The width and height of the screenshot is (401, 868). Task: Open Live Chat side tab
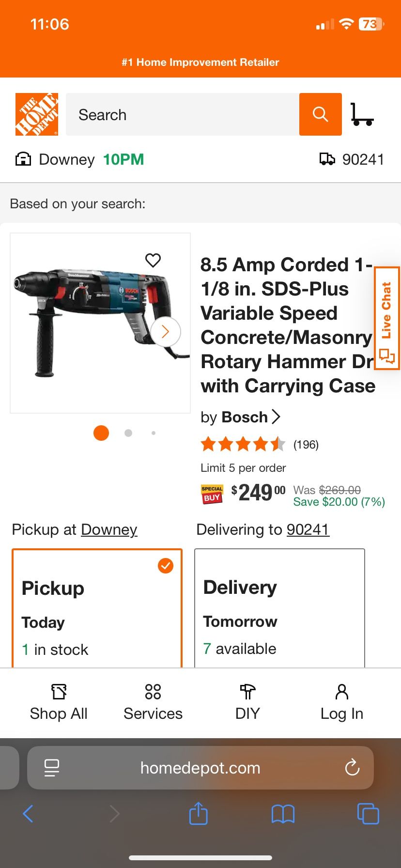[x=387, y=318]
